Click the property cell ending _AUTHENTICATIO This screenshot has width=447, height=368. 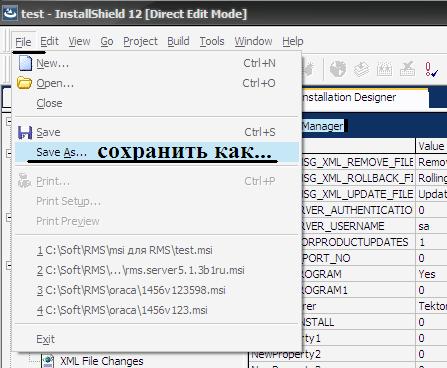(358, 210)
